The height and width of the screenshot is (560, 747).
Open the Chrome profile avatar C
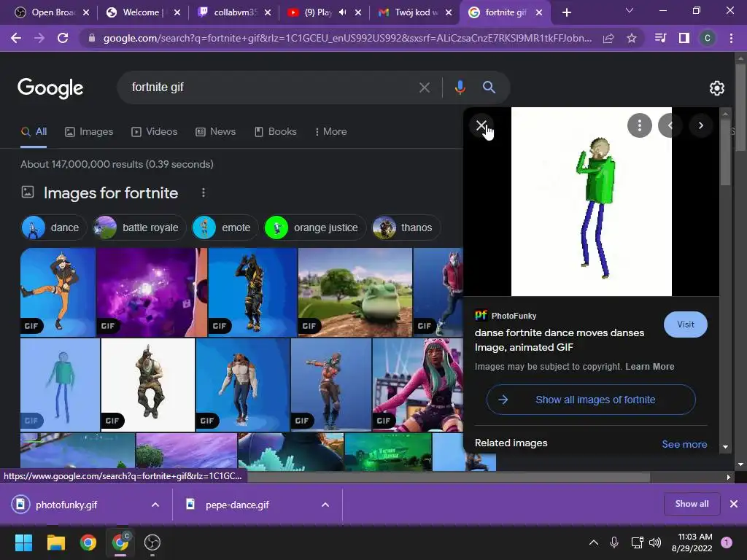(708, 38)
